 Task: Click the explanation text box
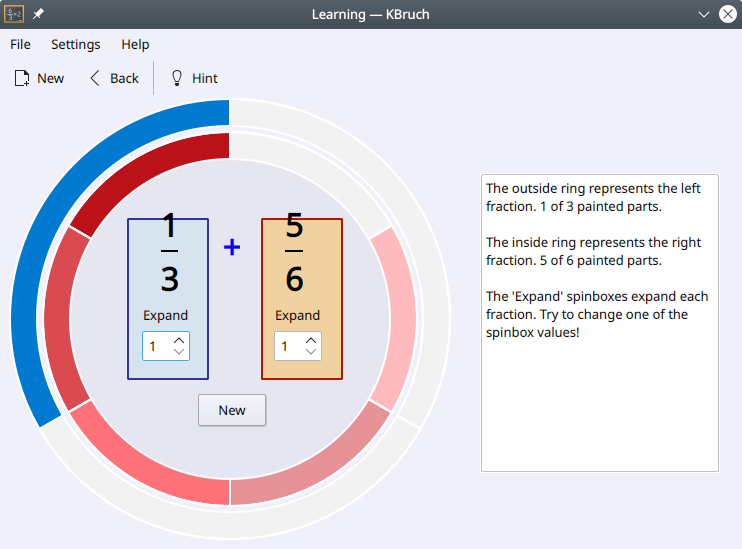tap(600, 323)
